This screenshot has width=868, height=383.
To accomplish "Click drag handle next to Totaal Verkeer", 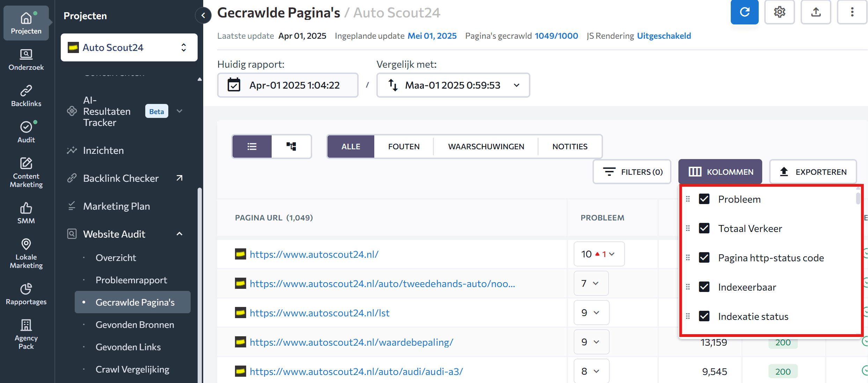I will click(x=688, y=228).
